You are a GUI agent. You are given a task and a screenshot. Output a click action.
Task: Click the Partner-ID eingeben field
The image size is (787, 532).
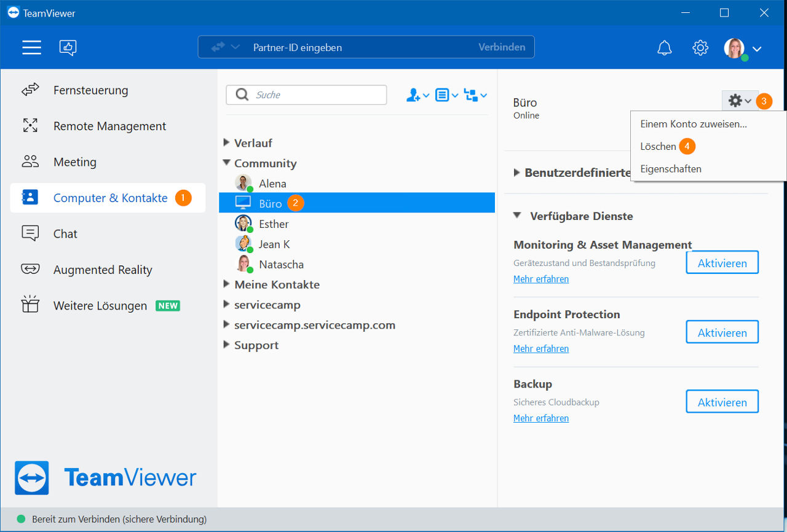pos(366,47)
